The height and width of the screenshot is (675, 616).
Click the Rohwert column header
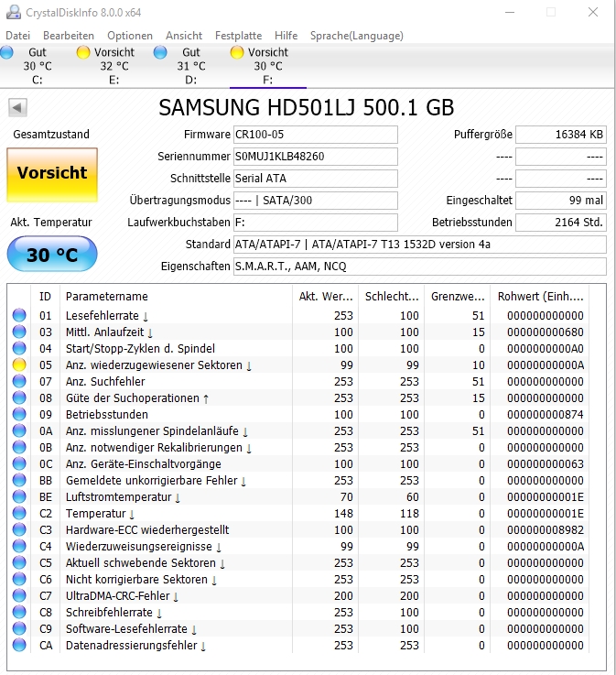(540, 296)
